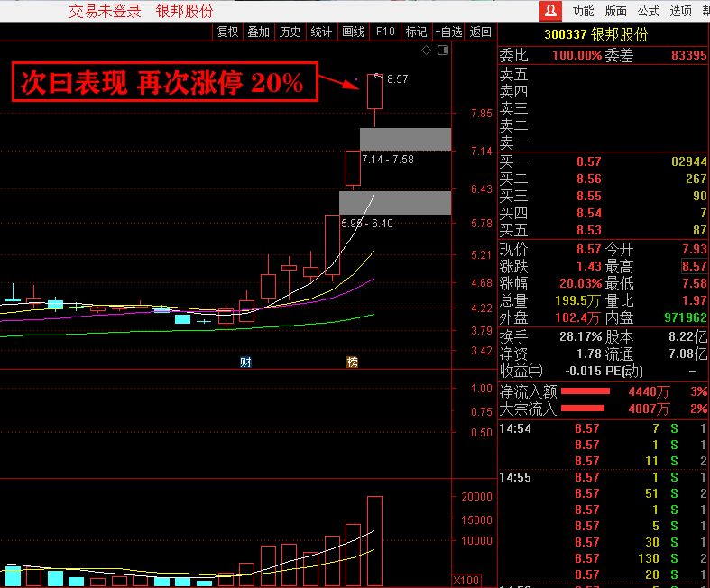Click the 返回 back button
This screenshot has width=710, height=588.
(x=481, y=32)
